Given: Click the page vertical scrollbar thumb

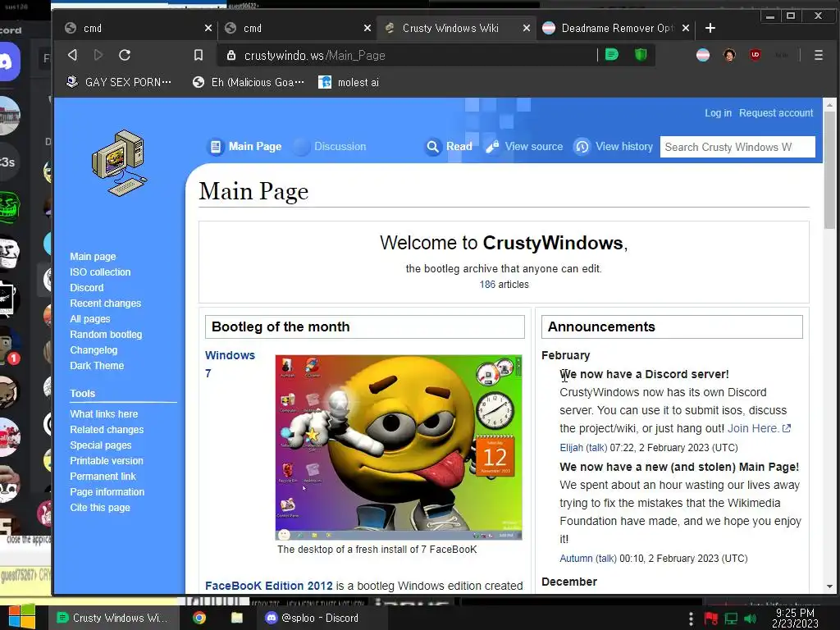Looking at the screenshot, I should pos(830,171).
